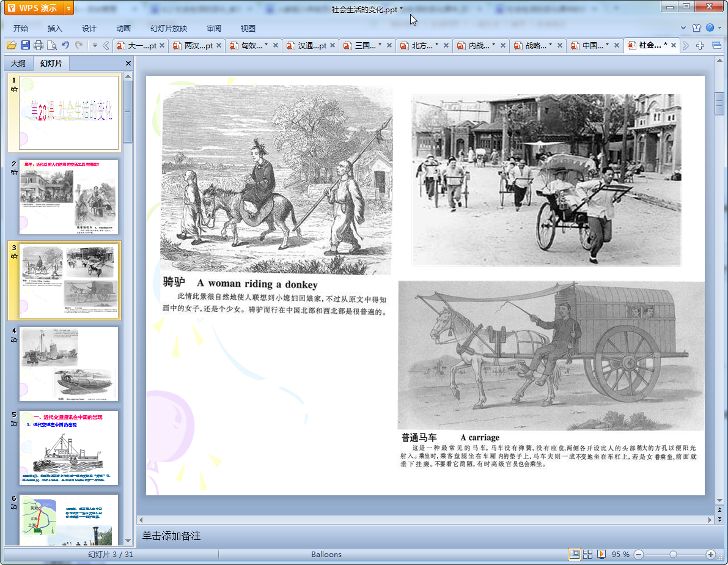Start slideshow from the status bar play icon

[601, 555]
